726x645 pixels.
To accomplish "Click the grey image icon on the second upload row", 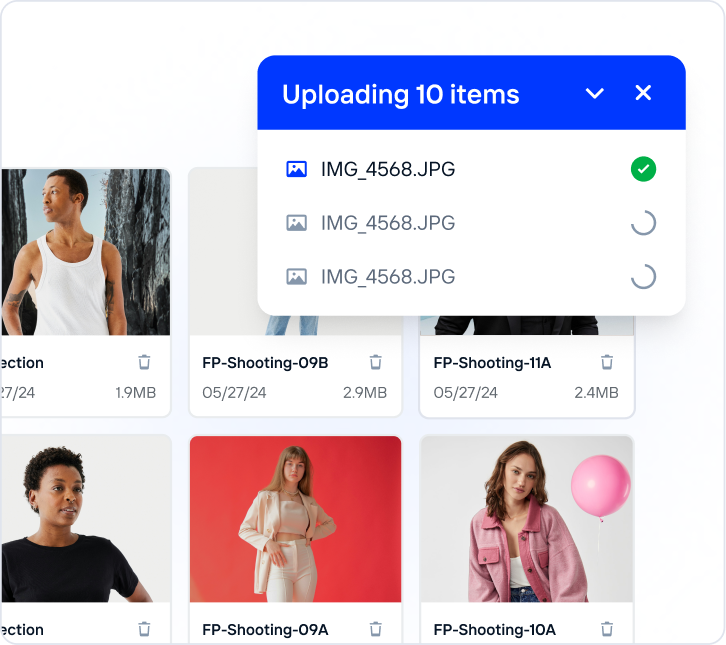I will [x=296, y=223].
